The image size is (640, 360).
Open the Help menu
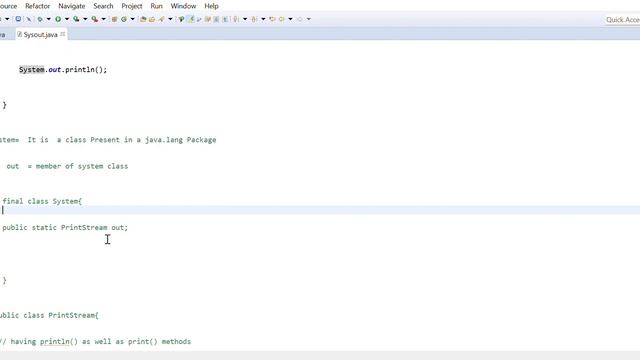coord(211,6)
